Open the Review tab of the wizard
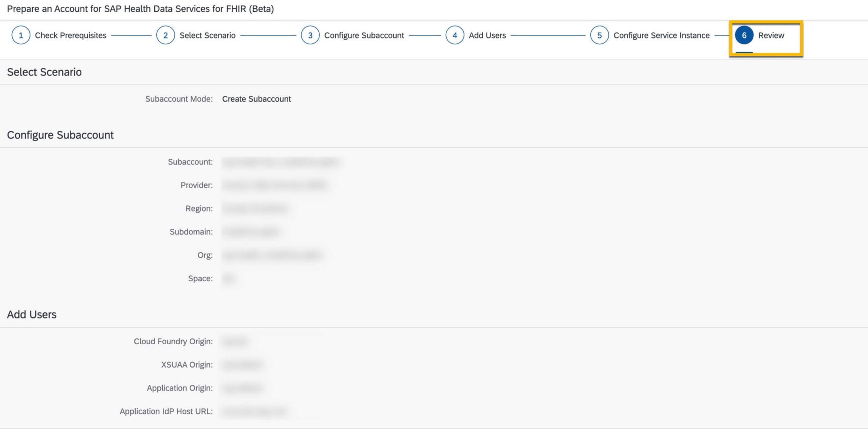 [771, 36]
